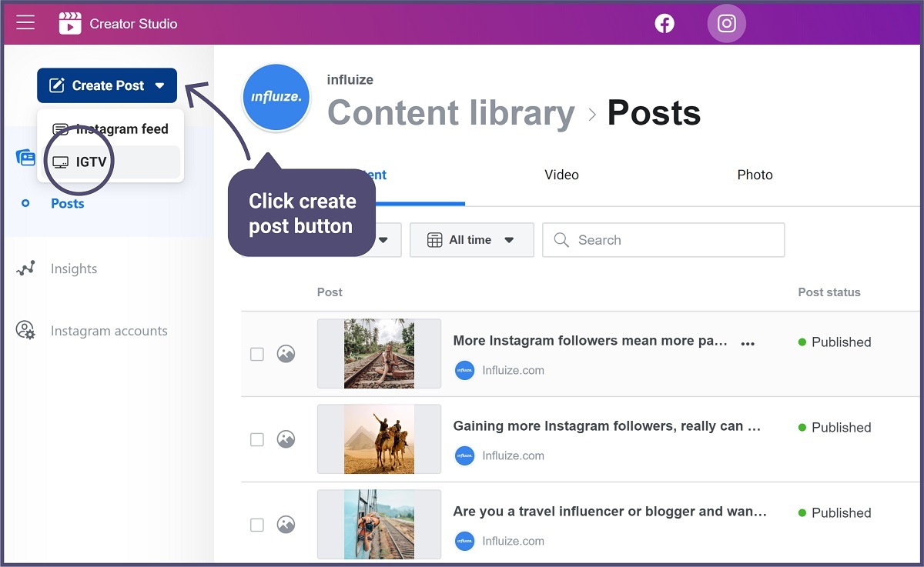
Task: Click Published status of pyramids post
Action: [x=835, y=428]
